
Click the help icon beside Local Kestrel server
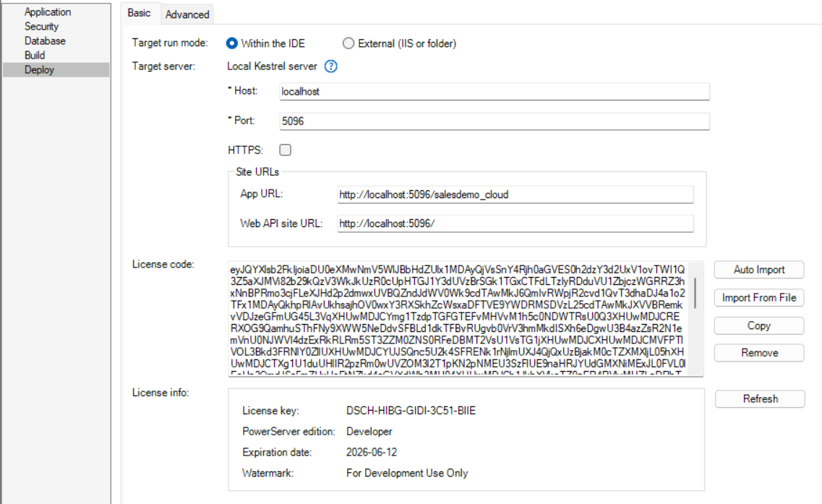331,67
